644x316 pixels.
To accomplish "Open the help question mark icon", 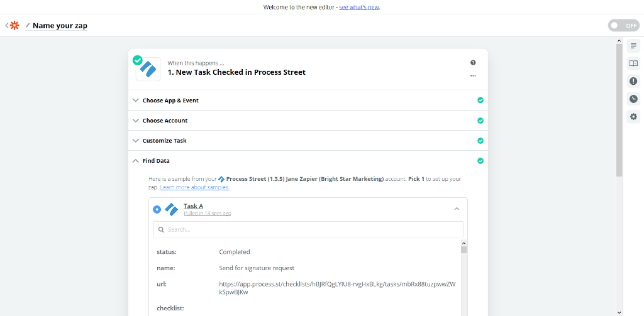I will (x=473, y=63).
